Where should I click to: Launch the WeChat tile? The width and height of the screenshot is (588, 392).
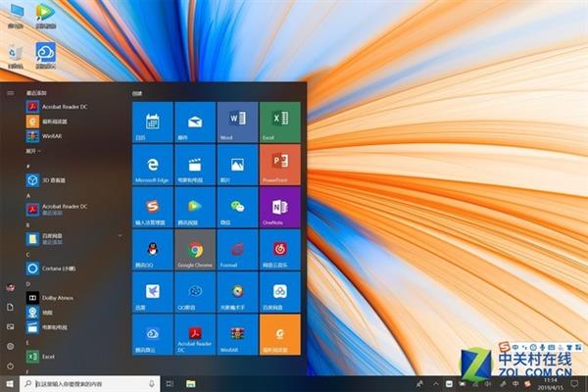click(x=237, y=208)
